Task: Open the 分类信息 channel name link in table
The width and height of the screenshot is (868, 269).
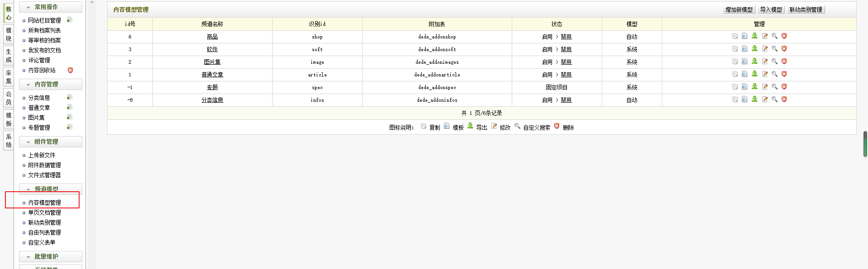Action: coord(212,100)
